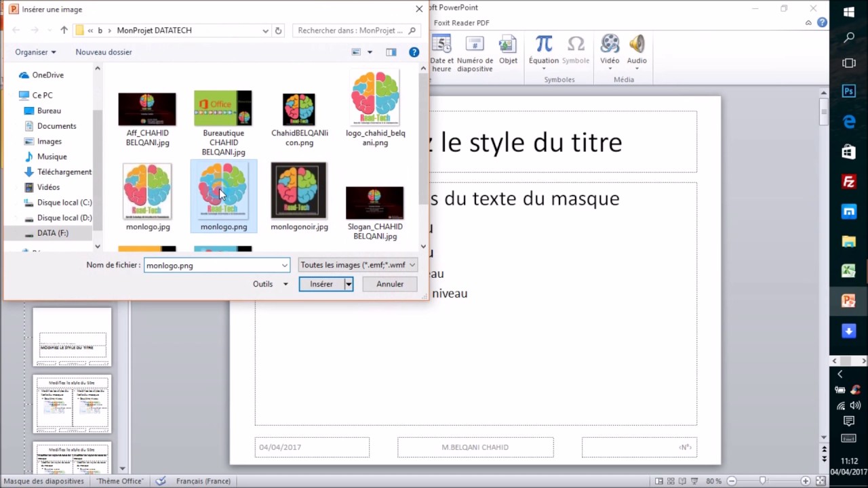Click Français (France) language in status bar
Screen dimensions: 868x488
203,481
